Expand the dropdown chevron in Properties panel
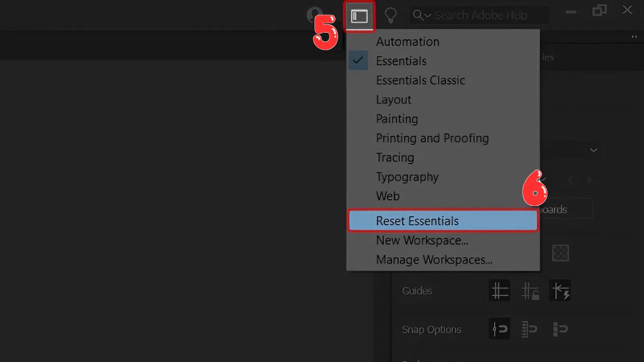This screenshot has width=644, height=362. [594, 150]
